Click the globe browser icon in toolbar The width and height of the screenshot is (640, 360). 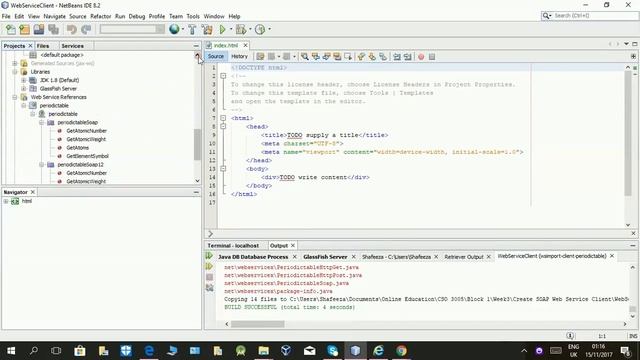click(174, 29)
